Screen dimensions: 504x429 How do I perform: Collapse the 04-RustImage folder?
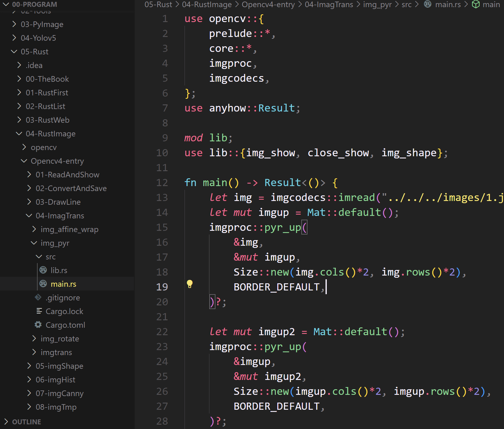point(19,134)
